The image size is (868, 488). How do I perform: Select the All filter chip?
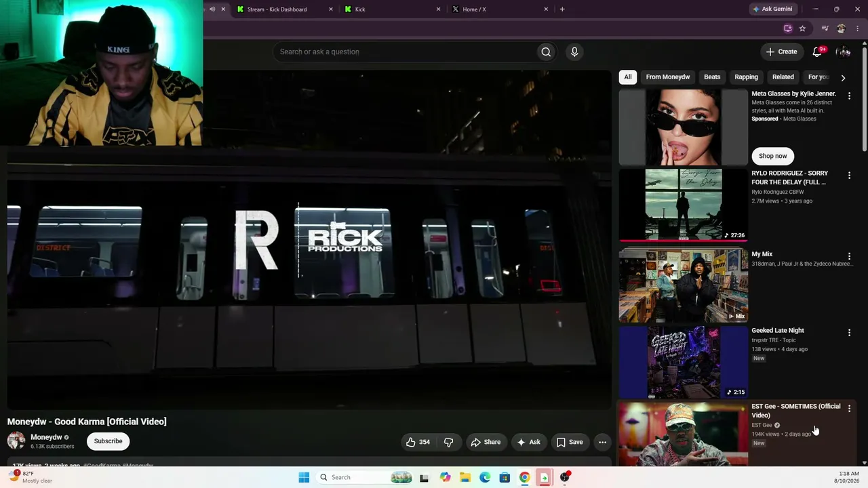click(x=628, y=77)
